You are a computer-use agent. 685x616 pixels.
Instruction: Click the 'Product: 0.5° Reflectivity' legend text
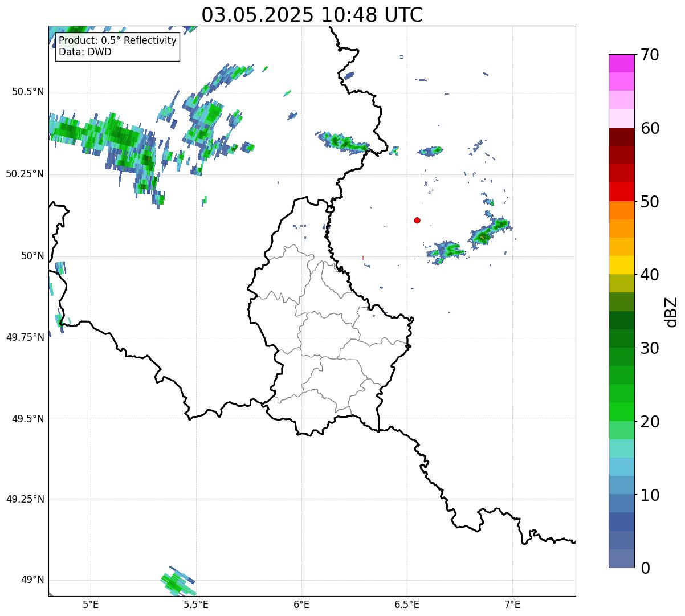coord(117,41)
